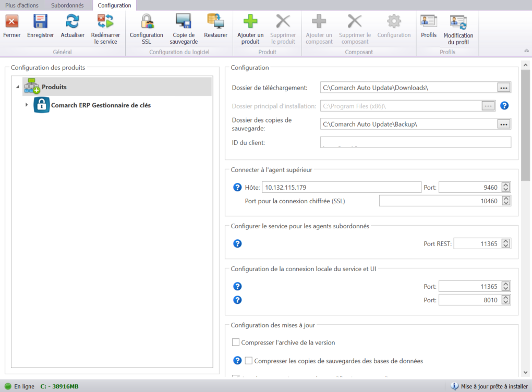The height and width of the screenshot is (392, 532).
Task: Collapse the Produits tree node
Action: pyautogui.click(x=18, y=87)
